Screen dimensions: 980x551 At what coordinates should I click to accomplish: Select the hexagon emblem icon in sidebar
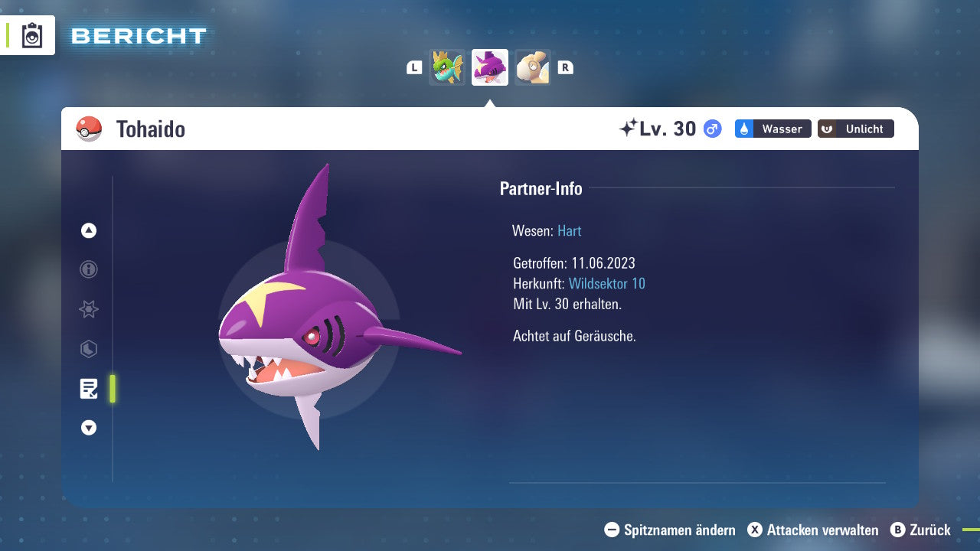pos(88,349)
